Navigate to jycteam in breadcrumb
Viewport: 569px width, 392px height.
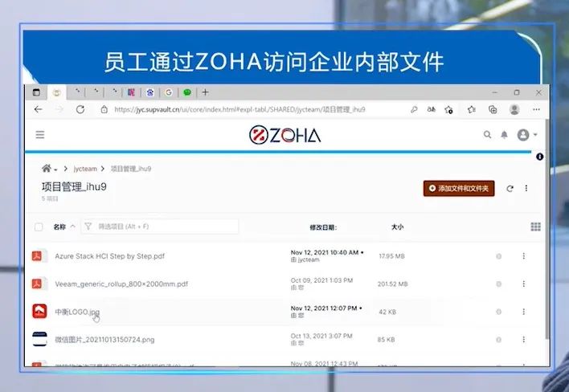84,169
